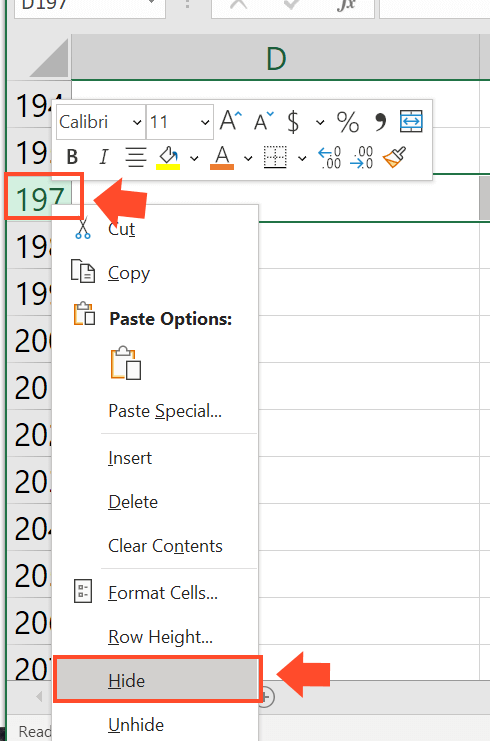Hide the selected row
Screen dimensions: 490x741
[x=156, y=681]
